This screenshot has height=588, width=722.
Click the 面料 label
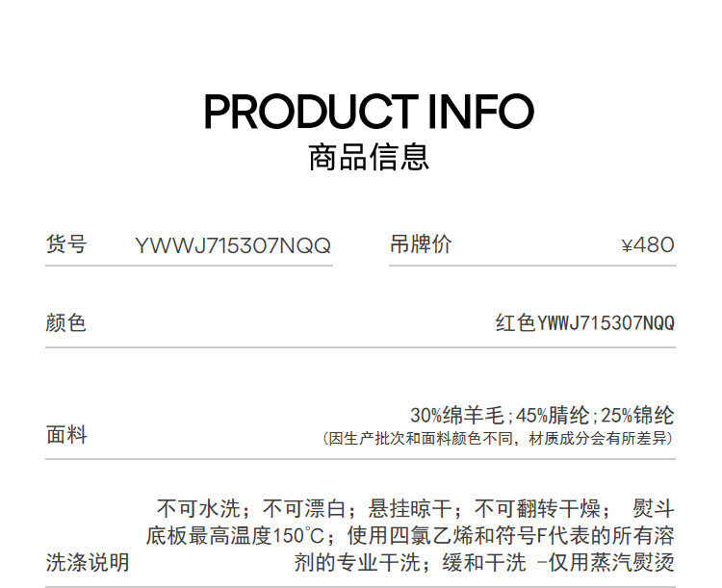(x=66, y=435)
